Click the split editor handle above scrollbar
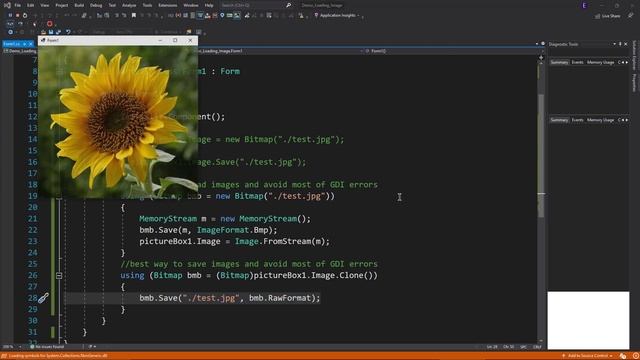 click(x=541, y=58)
